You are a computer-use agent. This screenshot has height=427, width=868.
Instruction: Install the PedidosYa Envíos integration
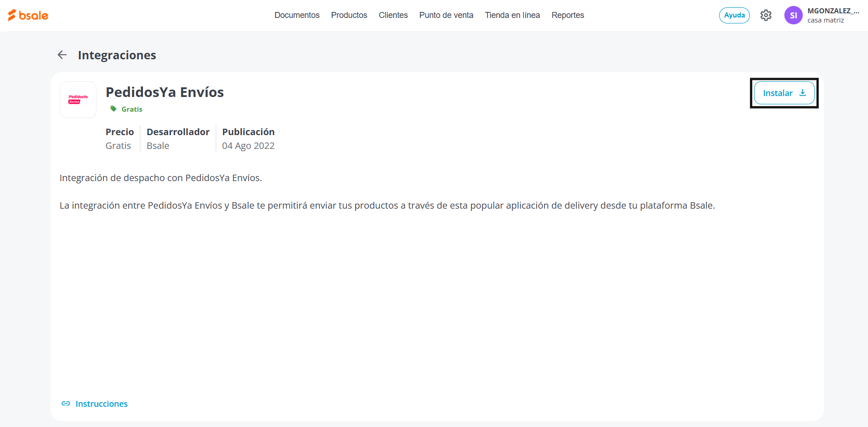pos(784,93)
